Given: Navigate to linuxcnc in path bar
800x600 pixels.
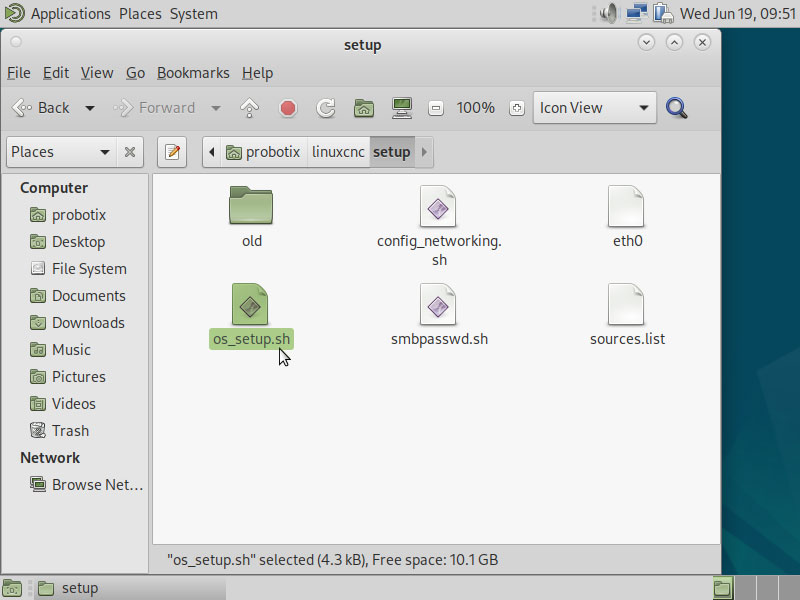Looking at the screenshot, I should click(x=338, y=152).
